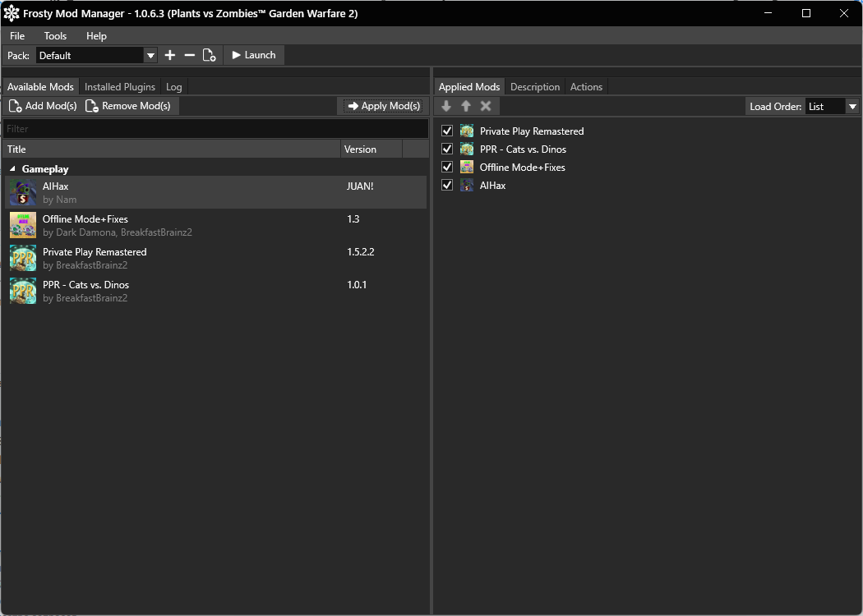Image resolution: width=863 pixels, height=616 pixels.
Task: Switch to the Installed Plugins tab
Action: click(x=120, y=87)
